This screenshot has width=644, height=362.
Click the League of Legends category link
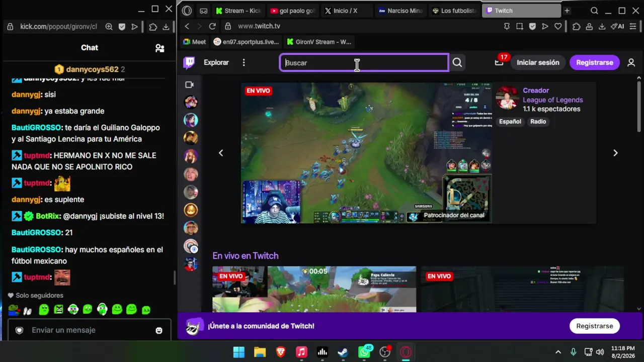[x=553, y=100]
